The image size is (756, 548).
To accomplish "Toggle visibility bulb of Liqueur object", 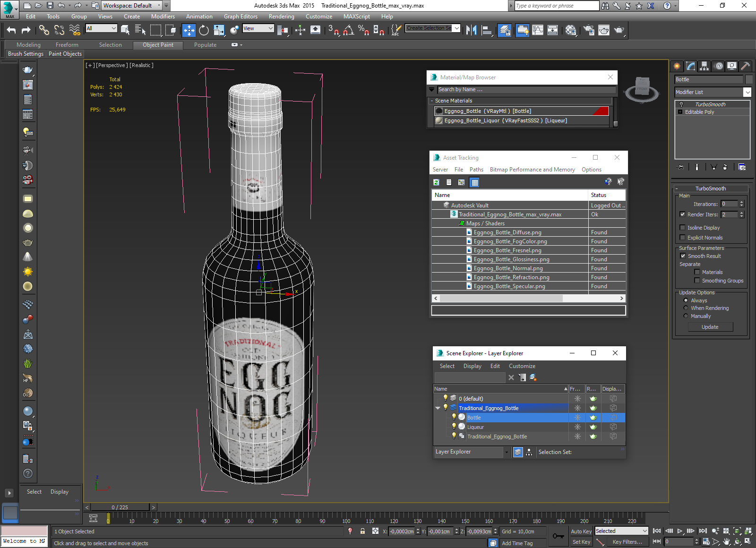I will pyautogui.click(x=454, y=426).
